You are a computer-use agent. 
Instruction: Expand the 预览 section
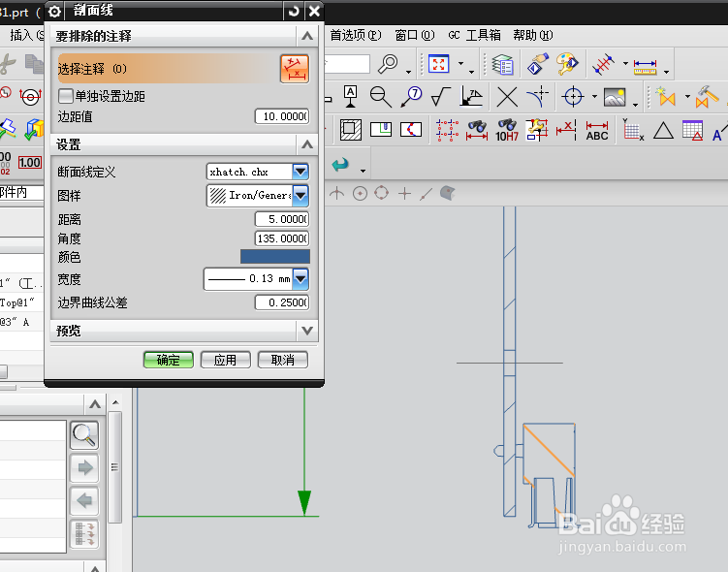pyautogui.click(x=307, y=331)
